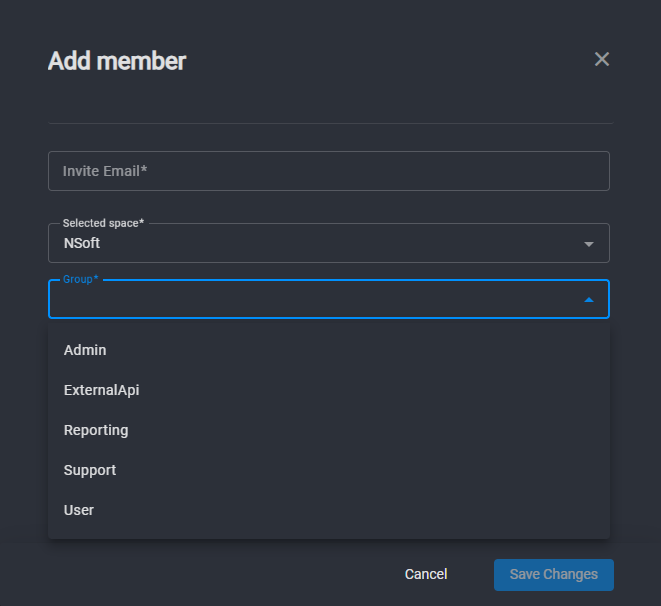Click the Invite Email input field

[329, 171]
